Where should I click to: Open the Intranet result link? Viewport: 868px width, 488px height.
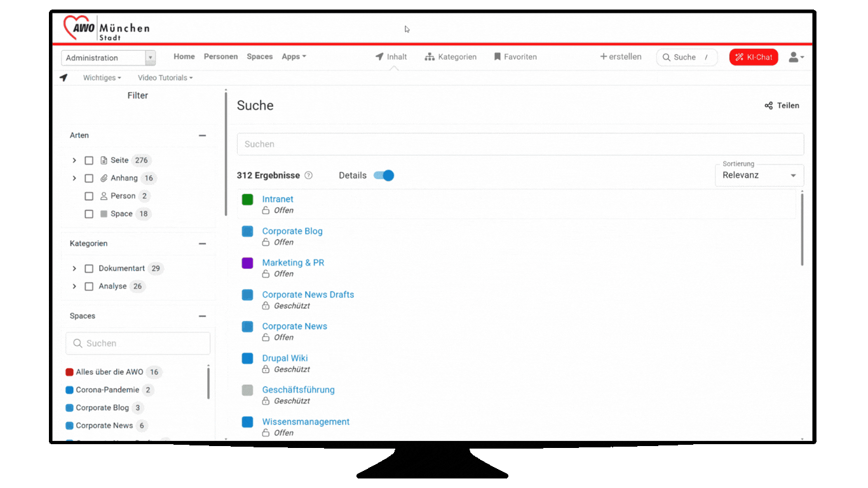278,199
